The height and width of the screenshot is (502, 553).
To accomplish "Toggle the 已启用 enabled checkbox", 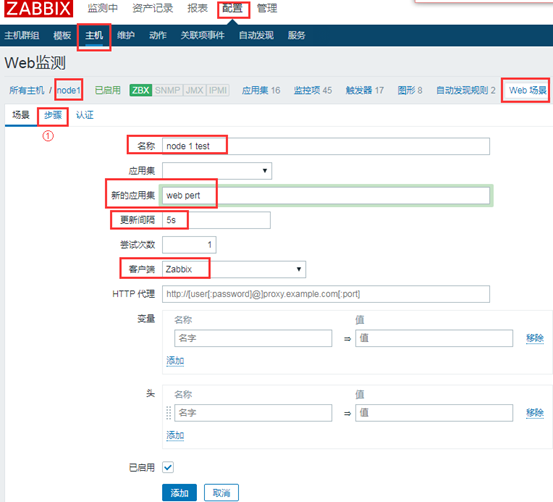I will (x=168, y=467).
